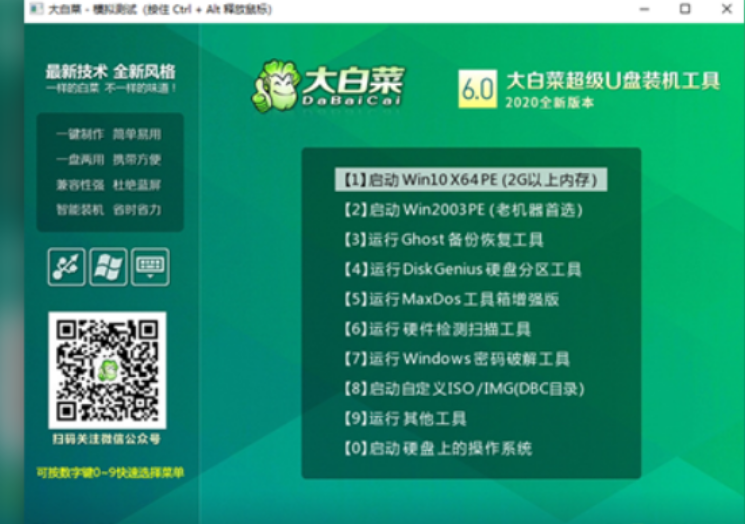This screenshot has width=745, height=524.
Task: Click the text 一盘两用 携带方便
Action: 109,160
